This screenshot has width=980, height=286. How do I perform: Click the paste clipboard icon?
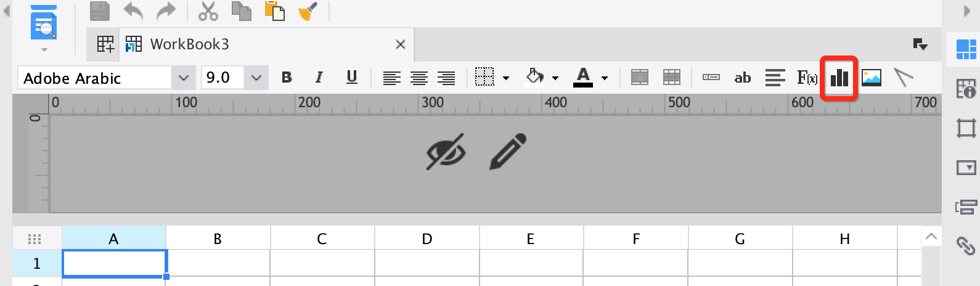pos(274,11)
